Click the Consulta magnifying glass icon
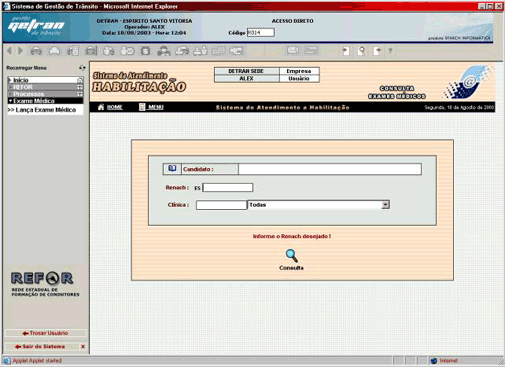The width and height of the screenshot is (505, 367). click(292, 255)
